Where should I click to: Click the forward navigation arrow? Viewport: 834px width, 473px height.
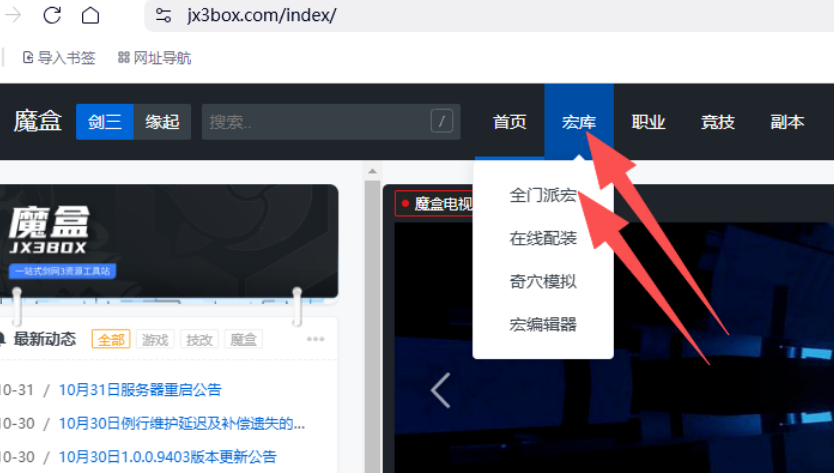tap(14, 15)
